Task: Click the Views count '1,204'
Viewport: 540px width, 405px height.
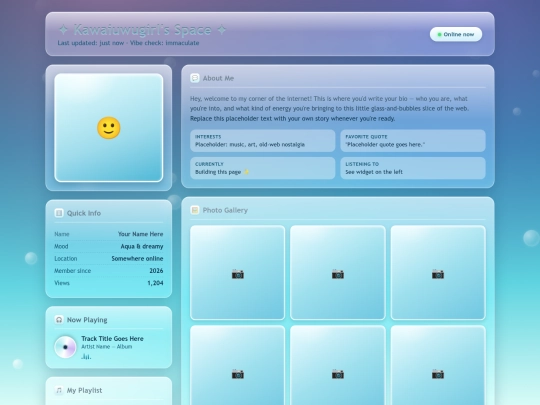Action: tap(155, 283)
